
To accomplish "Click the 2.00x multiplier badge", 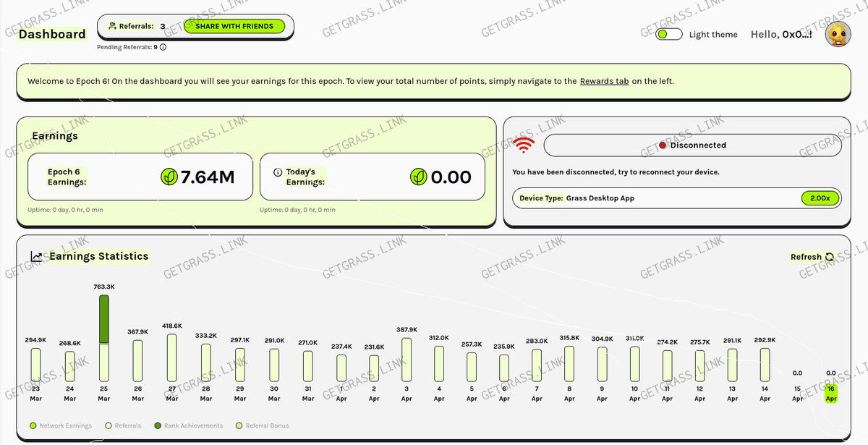I will point(820,198).
